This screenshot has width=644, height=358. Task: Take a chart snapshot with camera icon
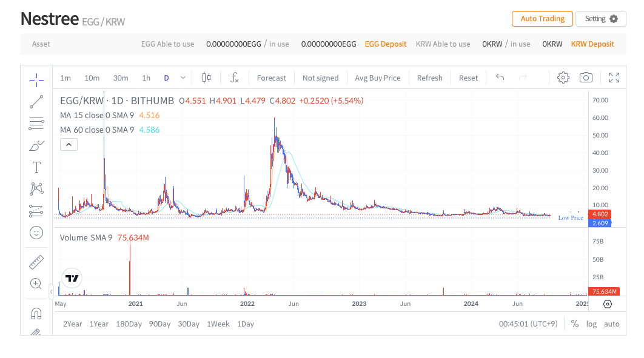click(x=586, y=78)
